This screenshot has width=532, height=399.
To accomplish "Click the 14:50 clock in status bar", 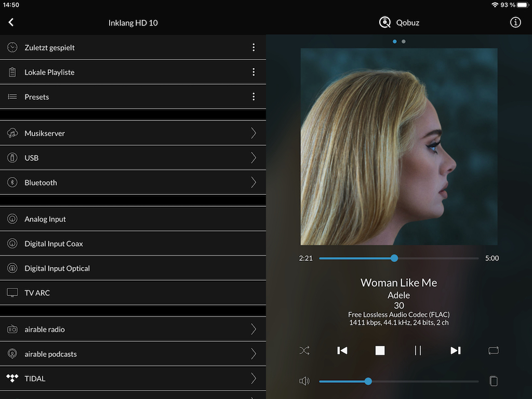I will pos(11,5).
